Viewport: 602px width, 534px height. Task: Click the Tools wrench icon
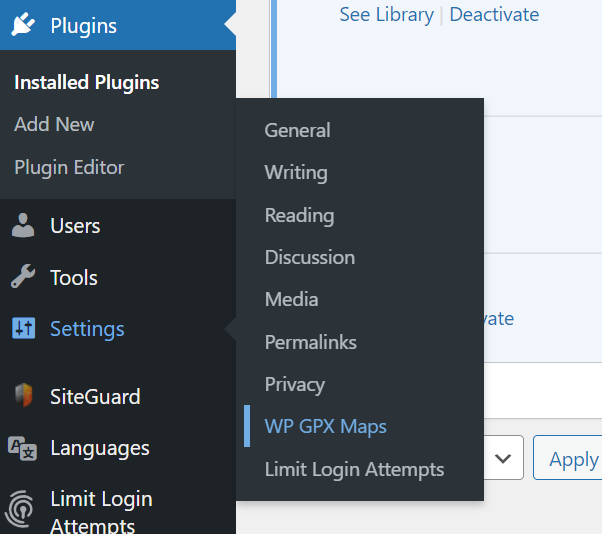click(x=23, y=276)
